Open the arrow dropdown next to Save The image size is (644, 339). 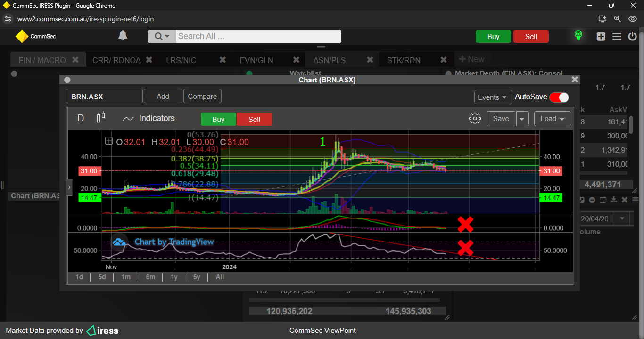(522, 119)
